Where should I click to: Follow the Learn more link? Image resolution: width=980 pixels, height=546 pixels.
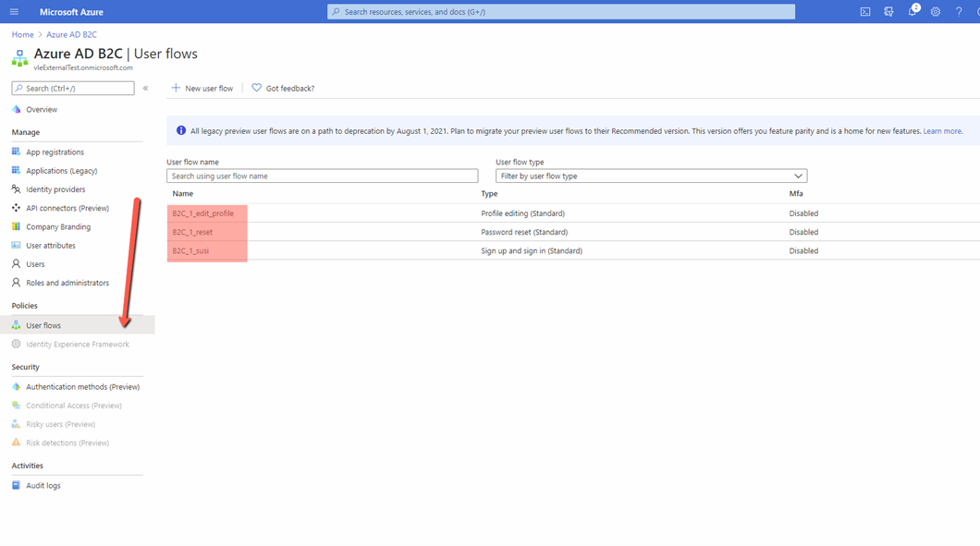[x=942, y=131]
